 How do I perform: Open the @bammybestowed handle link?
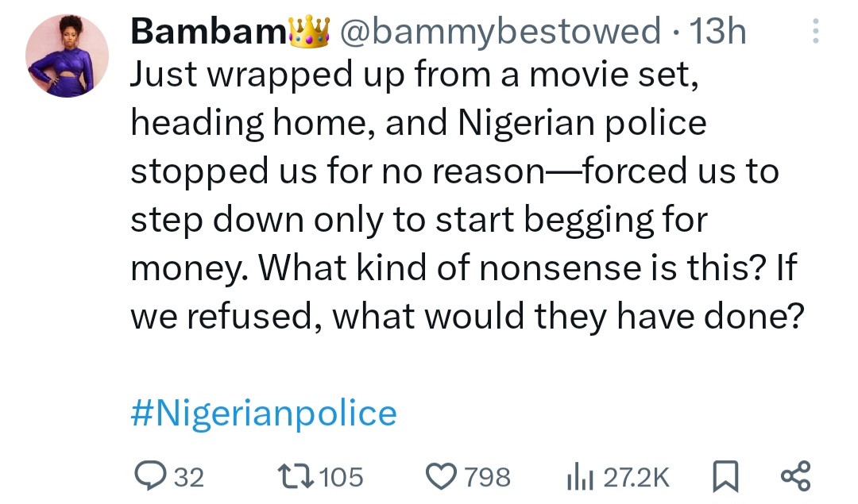pos(500,32)
